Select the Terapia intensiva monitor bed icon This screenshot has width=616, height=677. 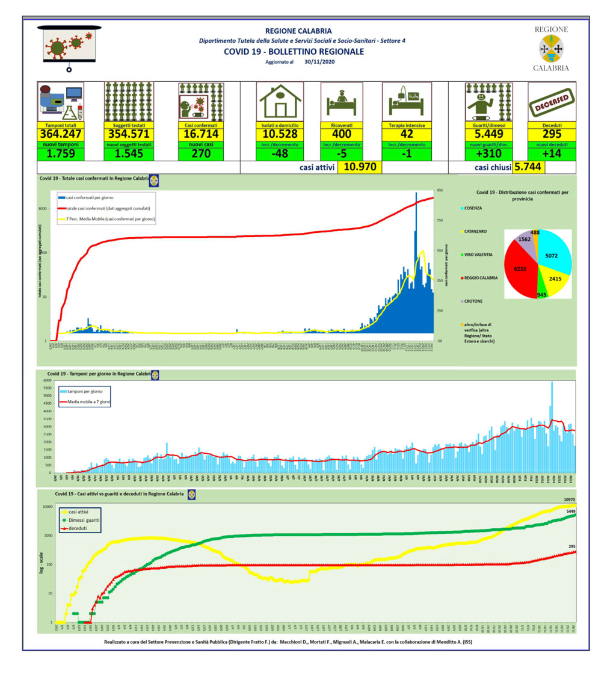407,102
